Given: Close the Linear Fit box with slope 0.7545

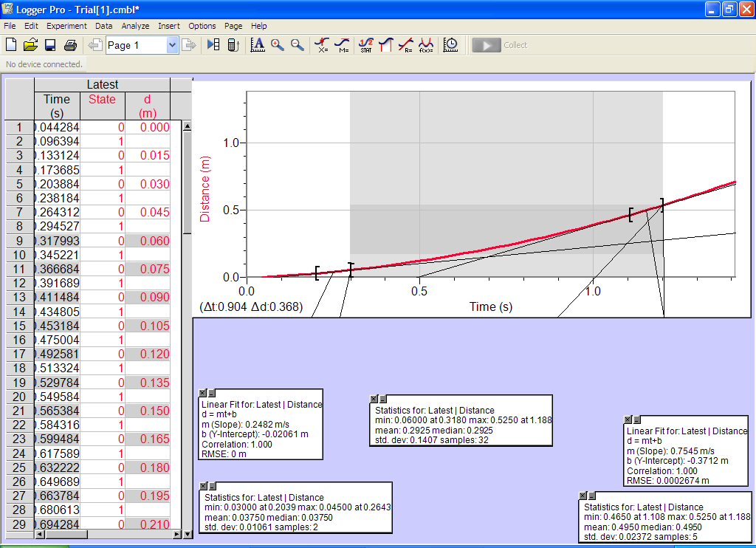Looking at the screenshot, I should click(x=628, y=419).
